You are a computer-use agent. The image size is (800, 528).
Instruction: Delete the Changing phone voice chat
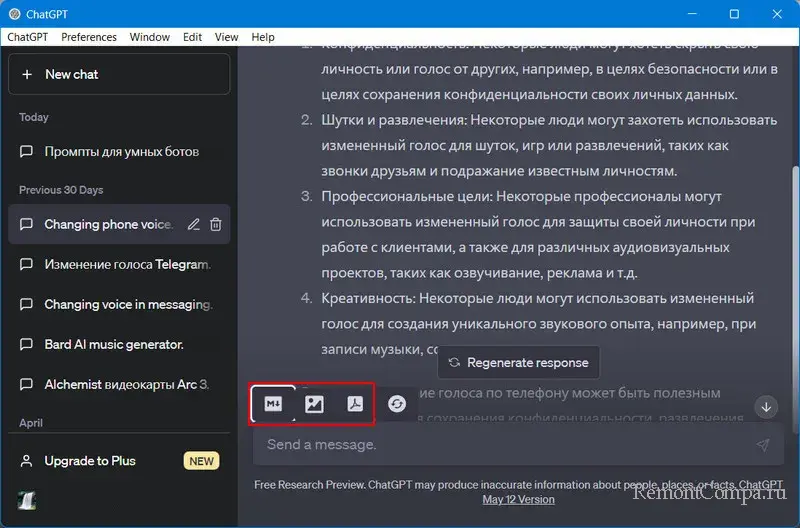tap(216, 225)
